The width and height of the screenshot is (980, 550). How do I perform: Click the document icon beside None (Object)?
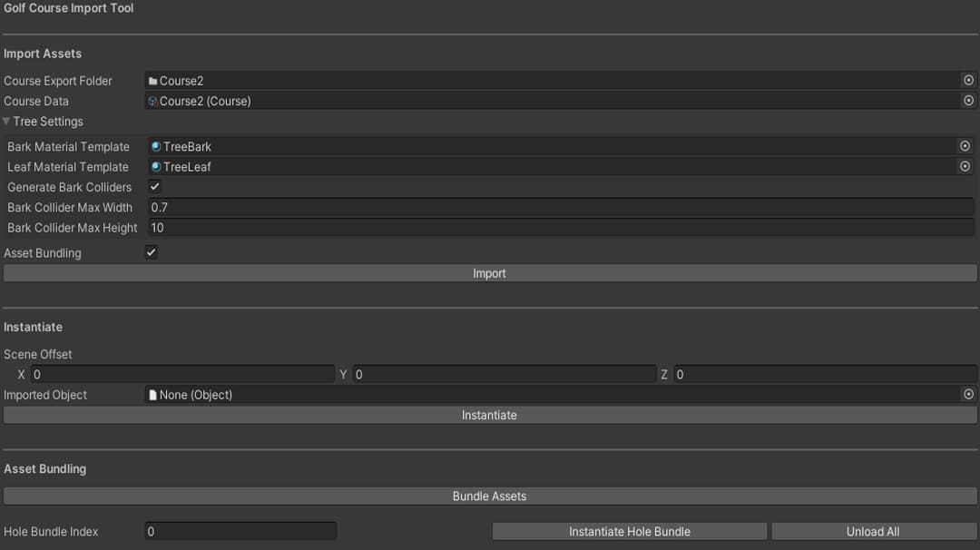[154, 394]
